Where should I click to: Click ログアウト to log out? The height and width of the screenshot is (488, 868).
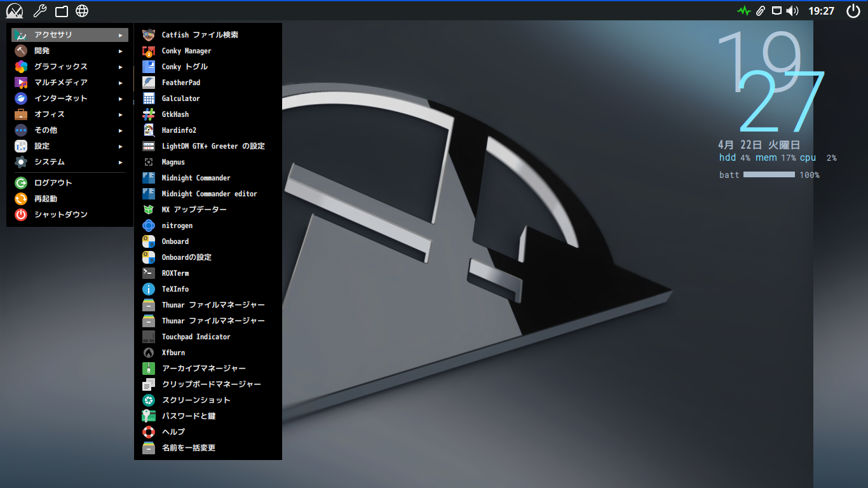tap(70, 183)
